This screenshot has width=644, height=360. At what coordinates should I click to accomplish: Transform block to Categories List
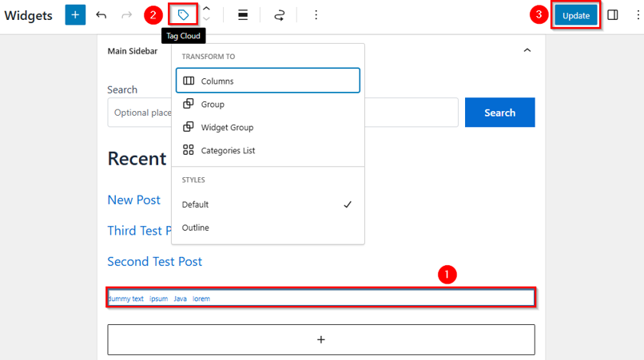(268, 151)
